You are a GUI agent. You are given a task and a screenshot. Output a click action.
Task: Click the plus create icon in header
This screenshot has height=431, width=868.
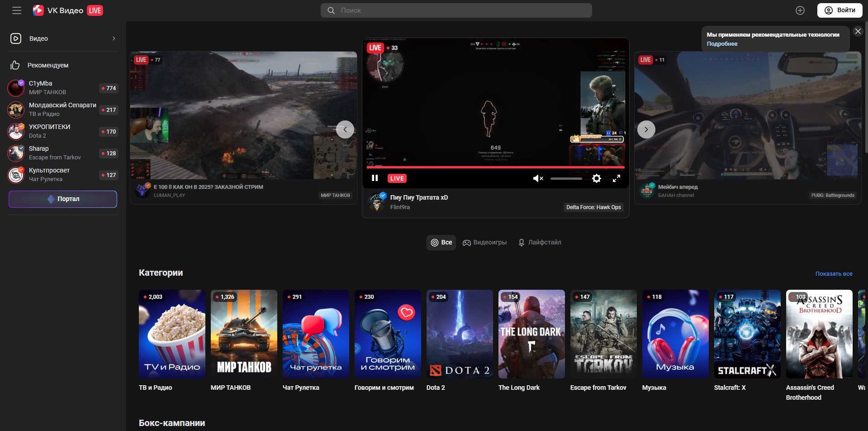[x=800, y=10]
